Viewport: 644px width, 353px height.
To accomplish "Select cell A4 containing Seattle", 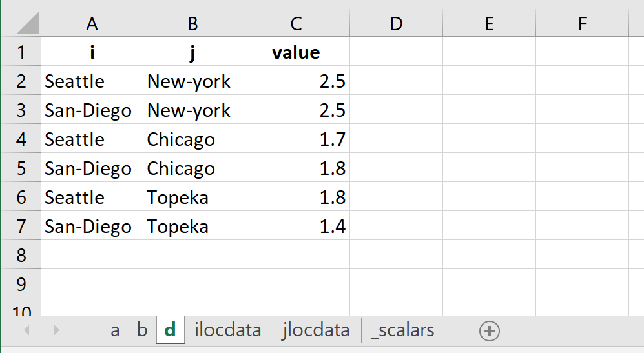I will [x=92, y=139].
